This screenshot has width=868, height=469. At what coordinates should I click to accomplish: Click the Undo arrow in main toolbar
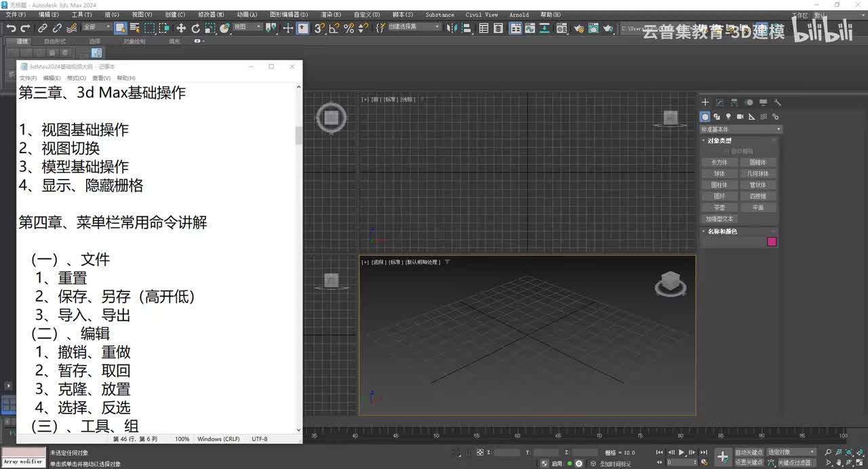pos(11,28)
